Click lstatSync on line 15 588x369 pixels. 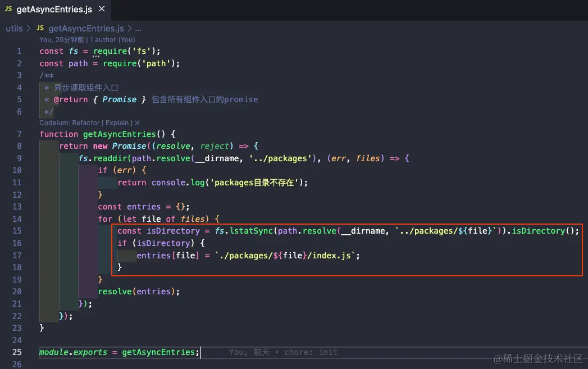[252, 231]
